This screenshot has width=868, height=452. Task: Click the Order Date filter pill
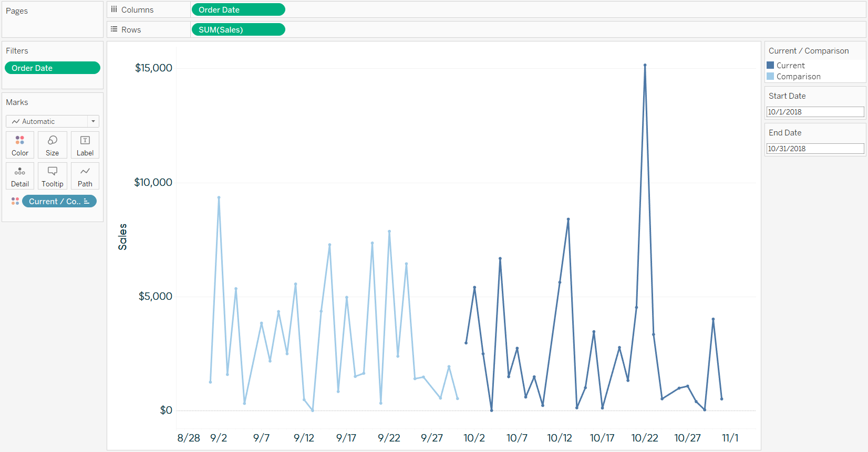(x=53, y=68)
